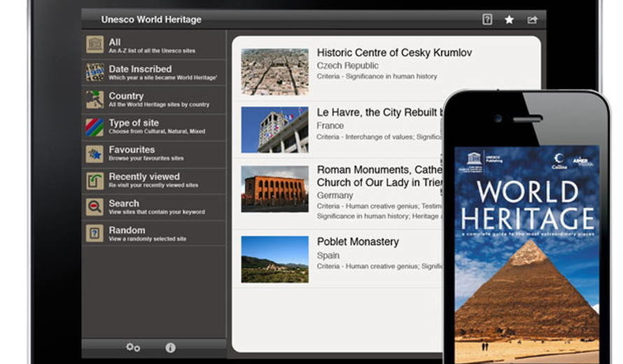
Task: Open the Favourites menu item
Action: pos(154,153)
